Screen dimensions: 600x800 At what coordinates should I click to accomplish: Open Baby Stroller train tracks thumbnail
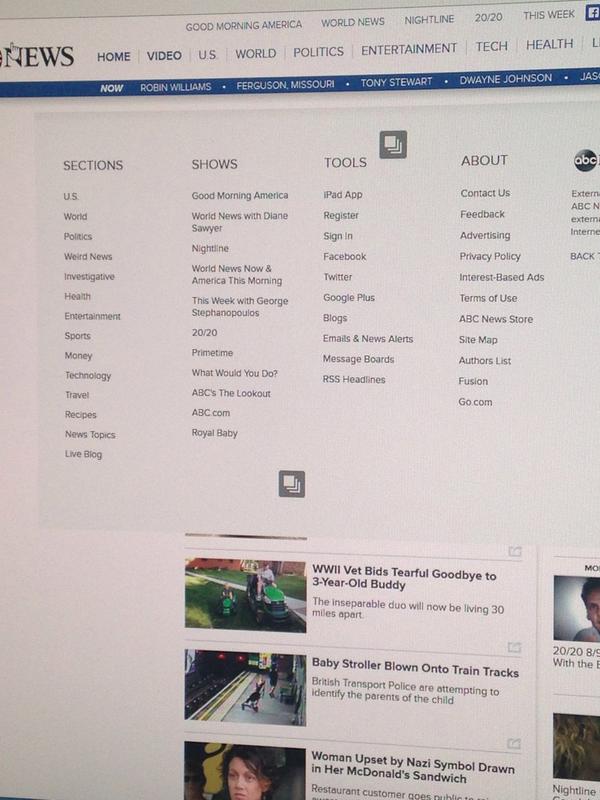pyautogui.click(x=245, y=687)
